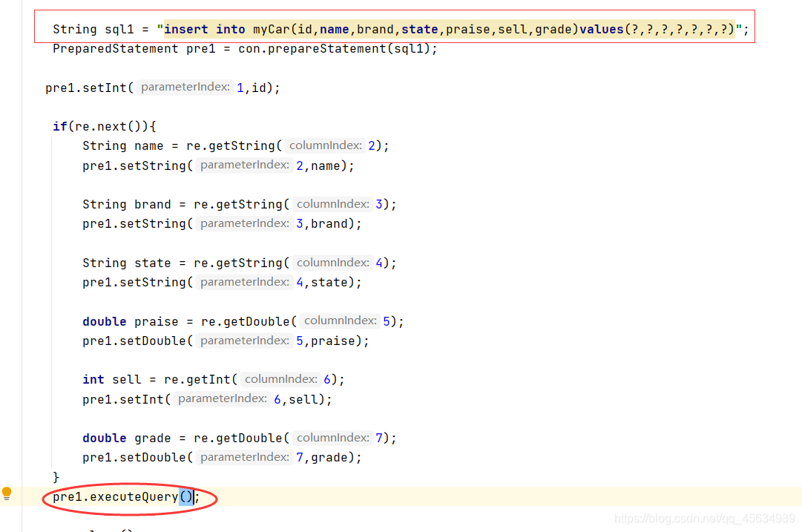This screenshot has width=802, height=532.
Task: Click the if(re.next()){ line
Action: 105,126
